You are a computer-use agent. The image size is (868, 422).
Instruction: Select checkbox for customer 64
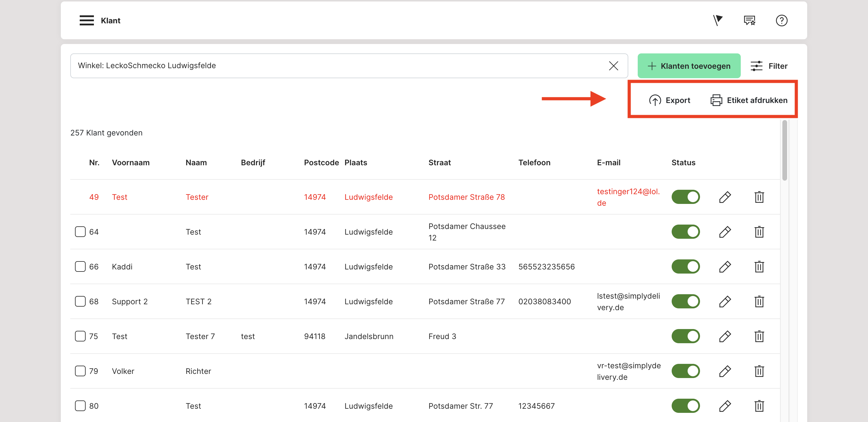tap(80, 232)
